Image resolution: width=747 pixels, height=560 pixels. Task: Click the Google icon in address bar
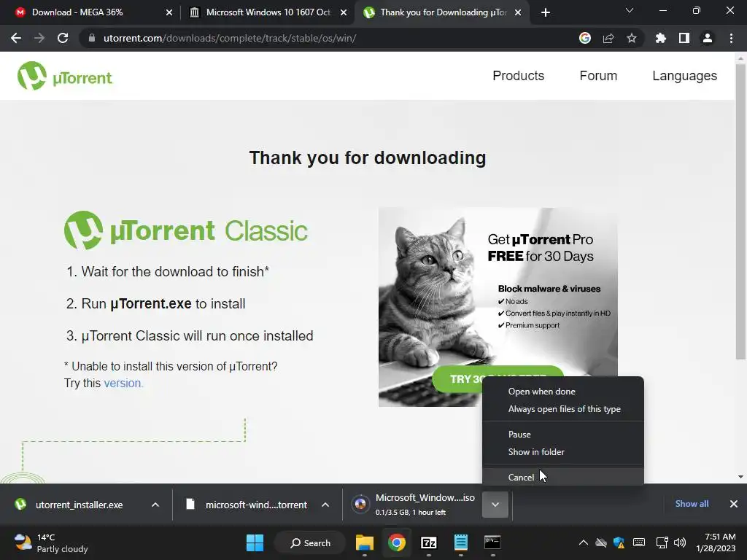pyautogui.click(x=585, y=38)
